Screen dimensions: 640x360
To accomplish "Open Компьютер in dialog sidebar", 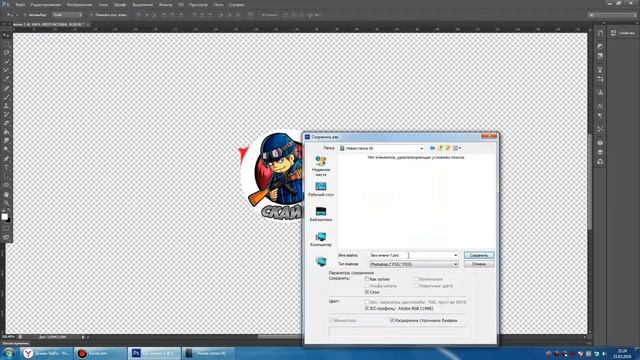I will [321, 239].
